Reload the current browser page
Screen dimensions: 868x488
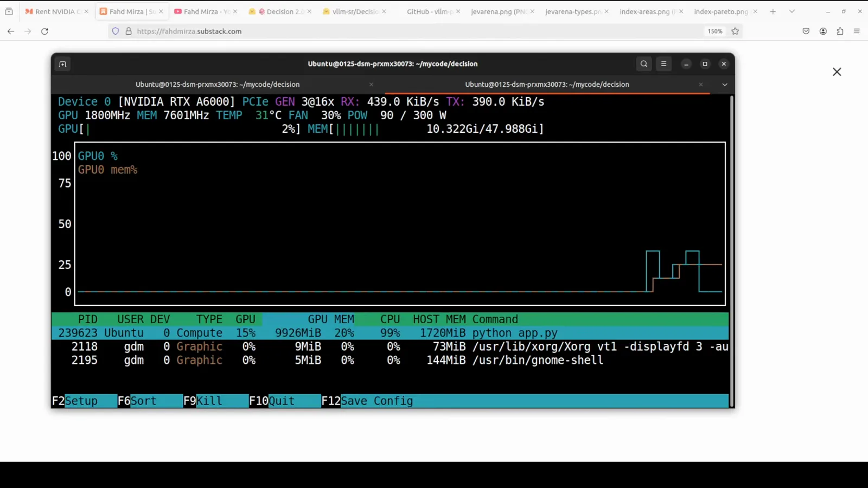tap(45, 31)
